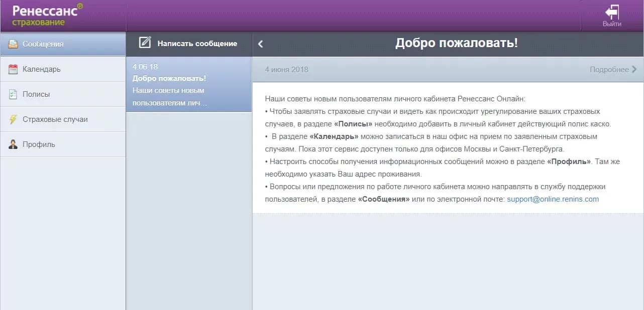Select the 4.06.18 welcome message in list
This screenshot has height=310, width=644.
(x=188, y=84)
